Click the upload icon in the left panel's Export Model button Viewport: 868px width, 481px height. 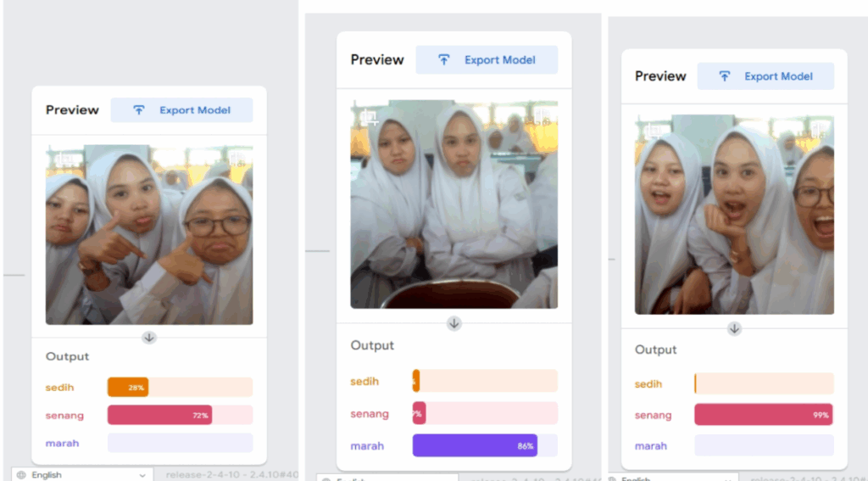coord(139,110)
